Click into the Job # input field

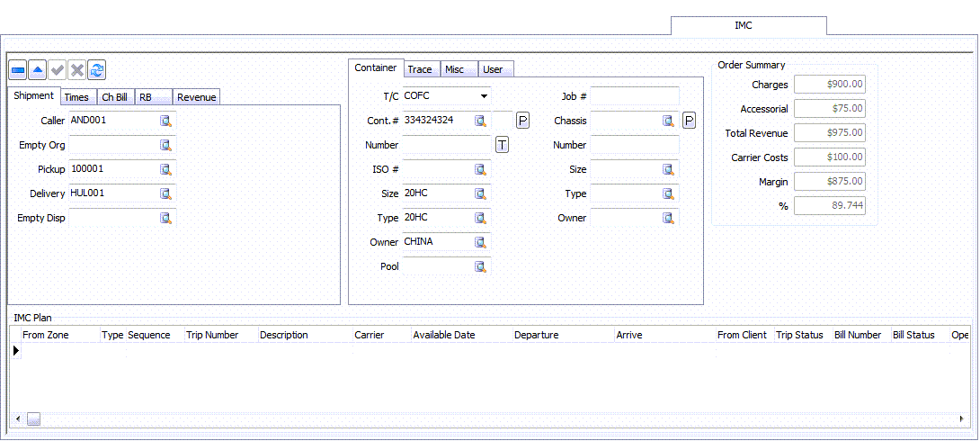(x=634, y=95)
